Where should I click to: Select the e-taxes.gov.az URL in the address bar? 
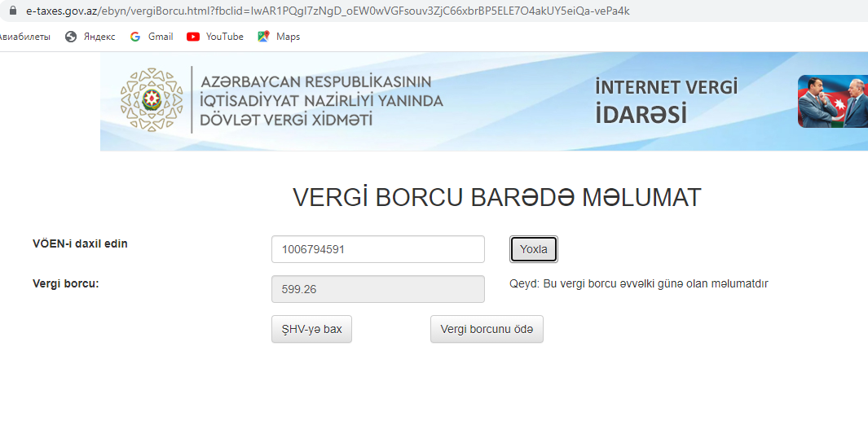point(326,11)
